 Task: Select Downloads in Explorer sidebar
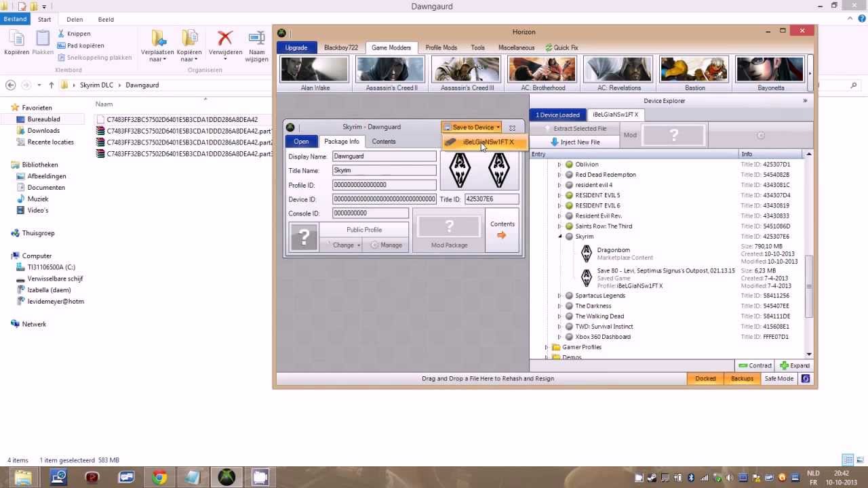[43, 131]
